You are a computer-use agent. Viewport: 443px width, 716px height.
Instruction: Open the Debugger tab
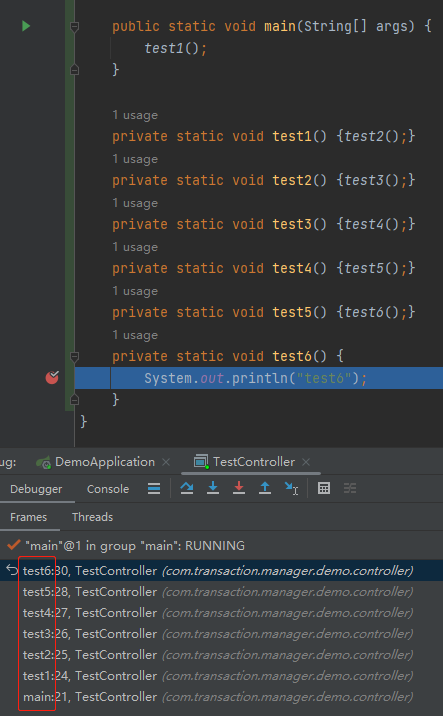click(36, 489)
